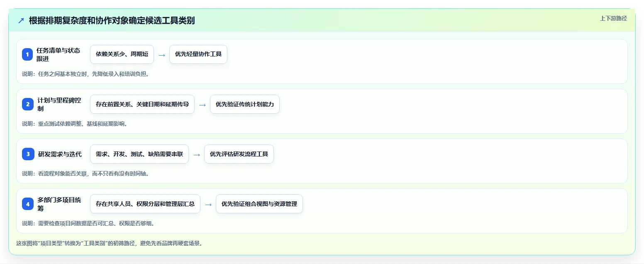Viewport: 644px width, 264px height.
Task: Click the number 1 step badge
Action: [x=27, y=54]
